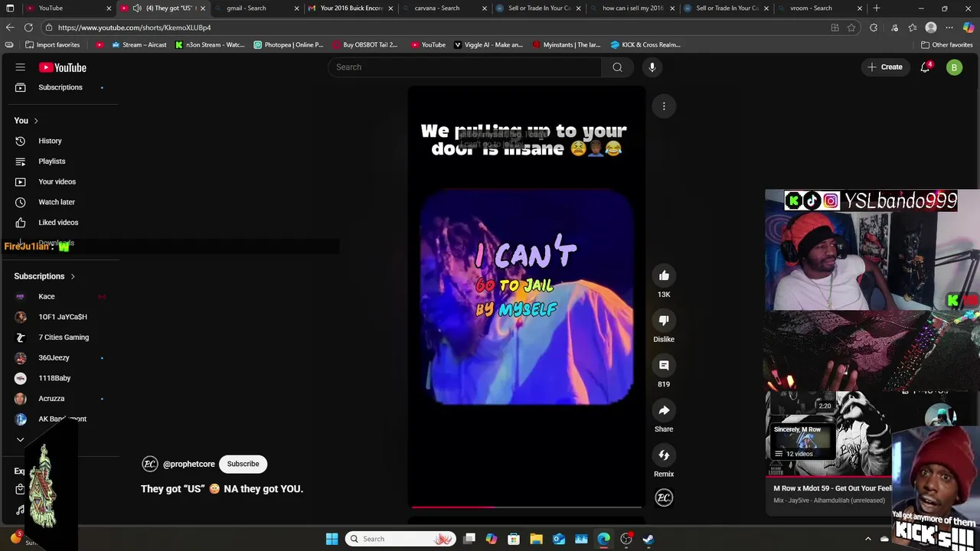
Task: Open the Short's three-dot options menu
Action: click(664, 106)
